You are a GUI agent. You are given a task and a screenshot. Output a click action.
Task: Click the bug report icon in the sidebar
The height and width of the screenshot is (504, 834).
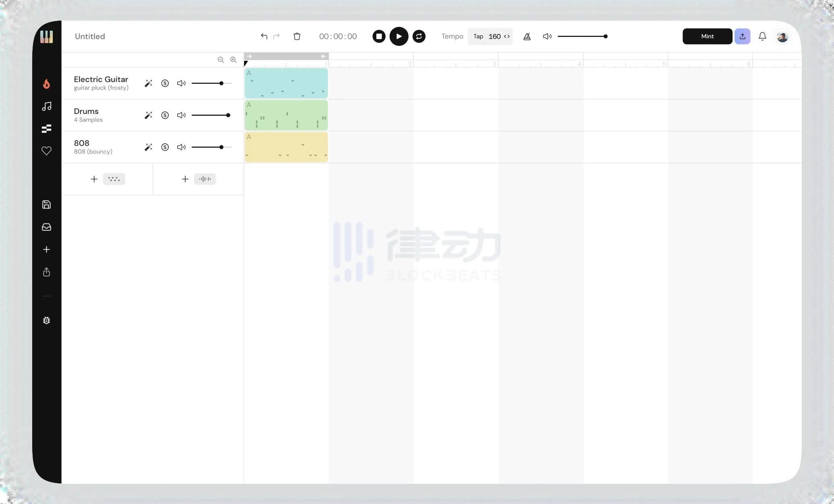coord(46,320)
